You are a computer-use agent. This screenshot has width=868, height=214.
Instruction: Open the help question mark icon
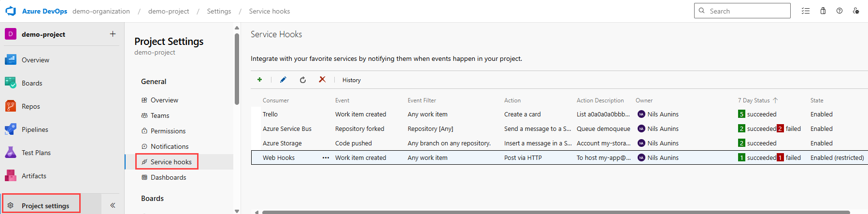pos(840,11)
